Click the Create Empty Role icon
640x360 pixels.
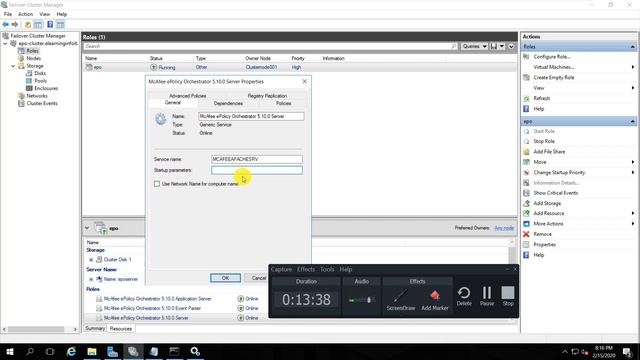coord(526,78)
